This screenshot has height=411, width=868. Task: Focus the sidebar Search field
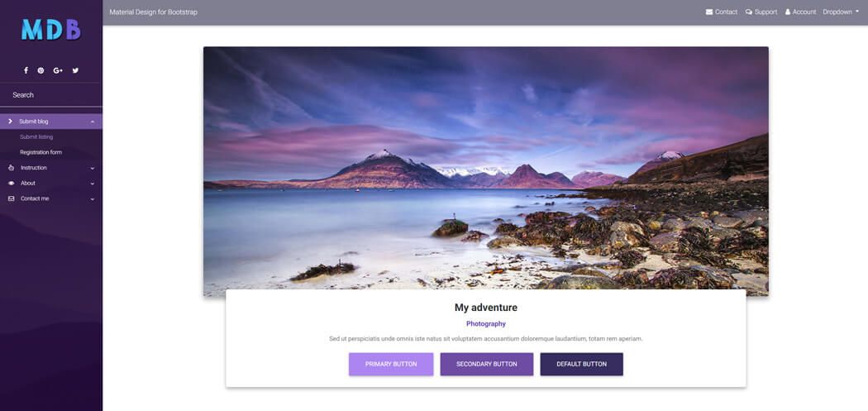pyautogui.click(x=51, y=95)
